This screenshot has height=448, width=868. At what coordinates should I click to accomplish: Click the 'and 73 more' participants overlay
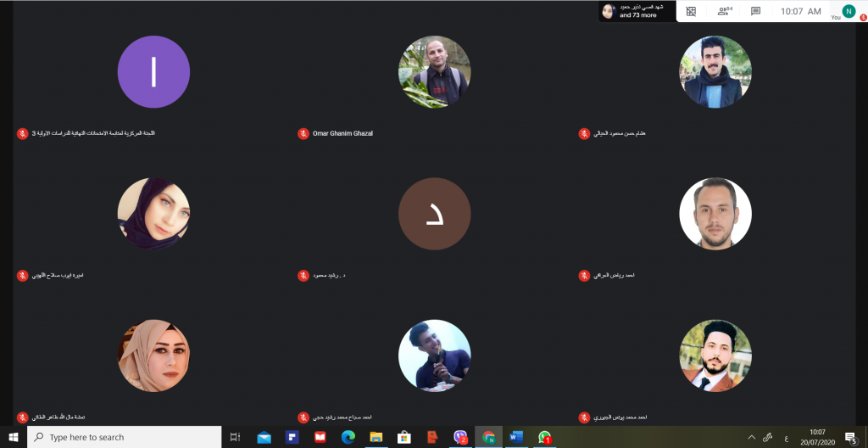pos(637,11)
